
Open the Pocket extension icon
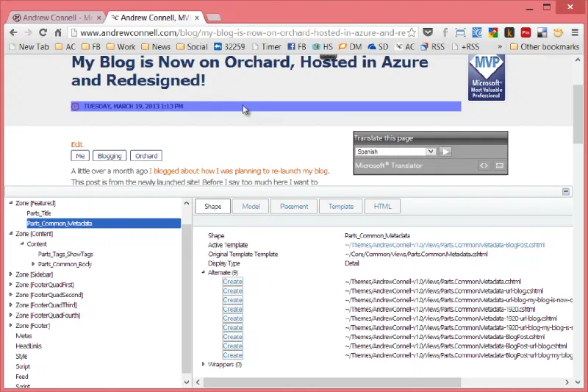coord(428,32)
